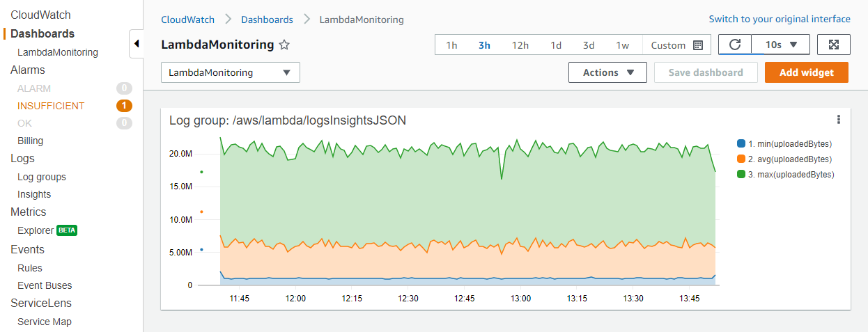Toggle the min(uploadedBytes) legend series
Viewport: 868px width, 332px height.
784,144
